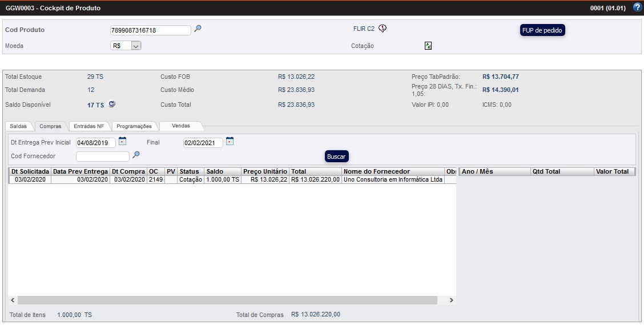Go to the Vendas tab

(x=181, y=126)
